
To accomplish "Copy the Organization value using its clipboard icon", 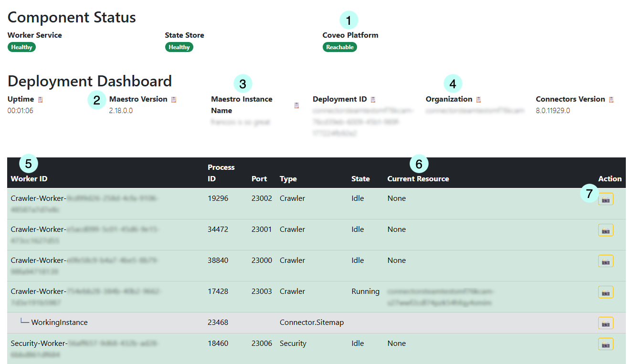I will (480, 99).
